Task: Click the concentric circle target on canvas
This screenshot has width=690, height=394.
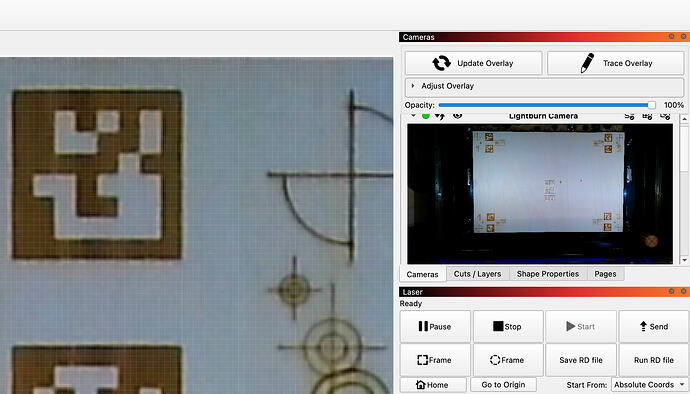Action: [332, 347]
